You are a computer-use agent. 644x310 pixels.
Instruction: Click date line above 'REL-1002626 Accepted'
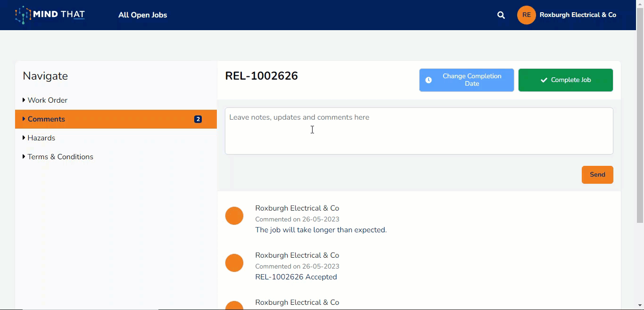pyautogui.click(x=297, y=266)
